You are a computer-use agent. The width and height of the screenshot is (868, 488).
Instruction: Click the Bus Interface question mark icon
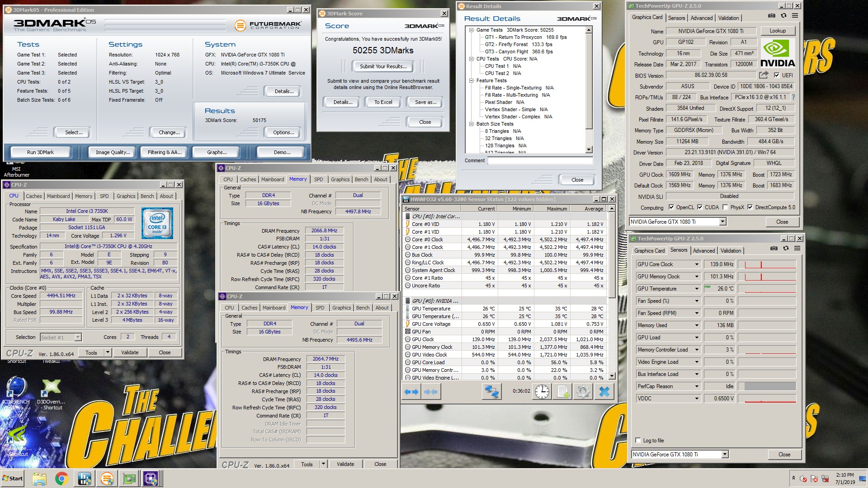pyautogui.click(x=793, y=97)
